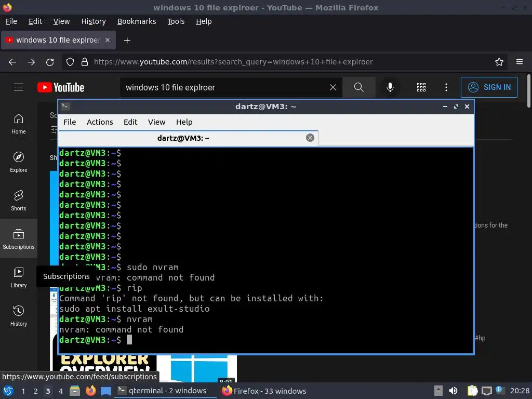Click the YouTube search magnifier button
This screenshot has width=532, height=399.
358,87
